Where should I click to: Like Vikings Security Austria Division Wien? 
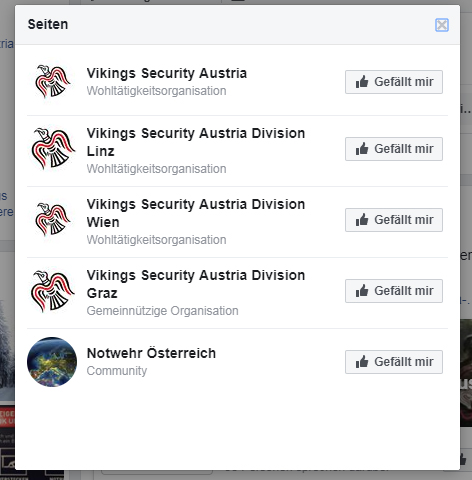pyautogui.click(x=394, y=220)
